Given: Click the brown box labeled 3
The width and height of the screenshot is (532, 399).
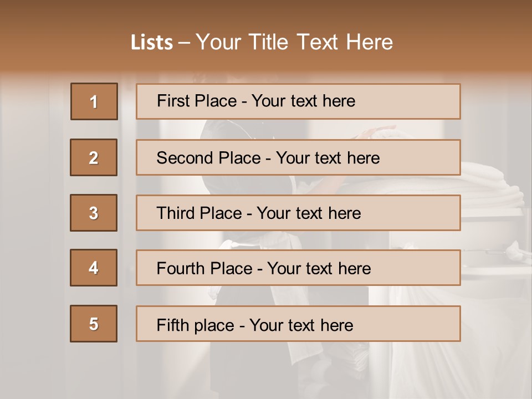Looking at the screenshot, I should 94,213.
